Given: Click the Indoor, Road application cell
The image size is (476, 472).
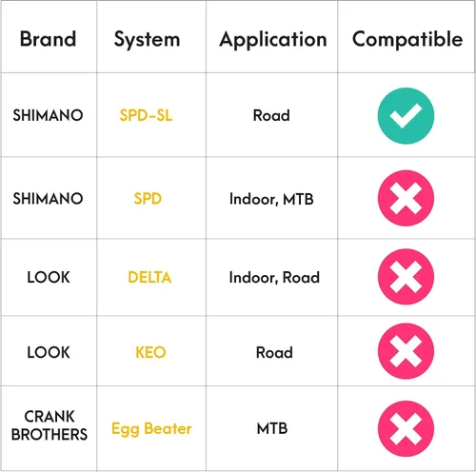Looking at the screenshot, I should coord(274,278).
